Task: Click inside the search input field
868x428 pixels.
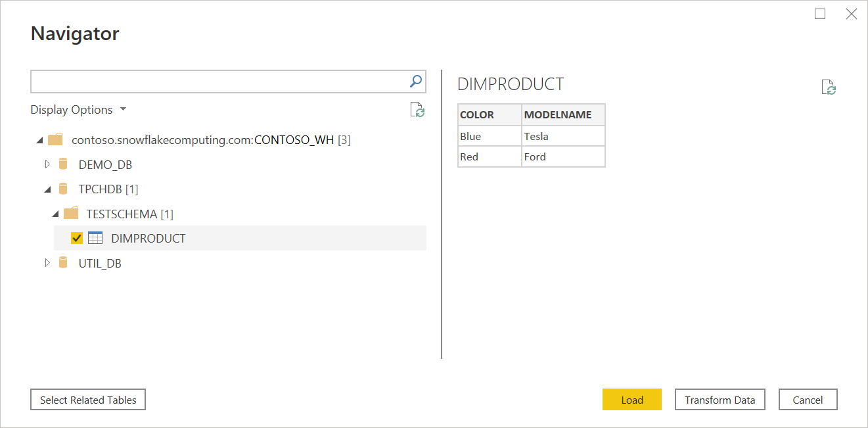Action: [217, 81]
